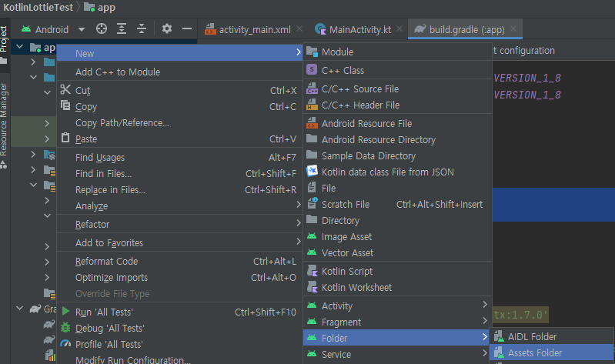
Task: Expand the Gradle Scripts tree node
Action: click(19, 309)
